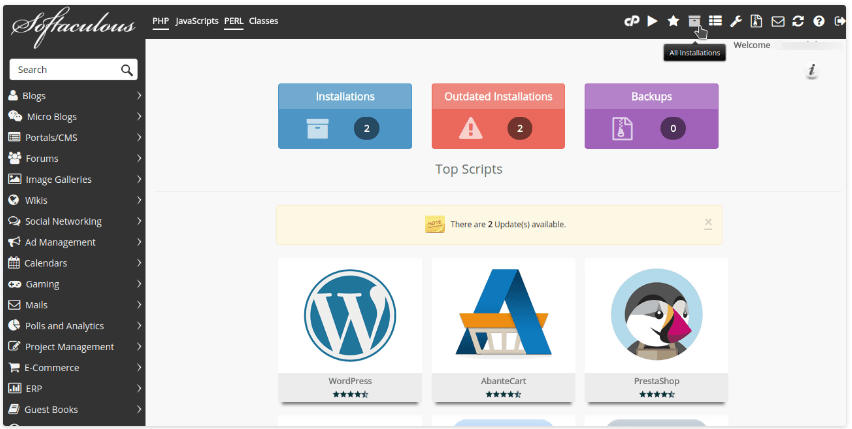Switch to the PHP scripts tab
Viewport: 852px width, 429px height.
pyautogui.click(x=160, y=21)
